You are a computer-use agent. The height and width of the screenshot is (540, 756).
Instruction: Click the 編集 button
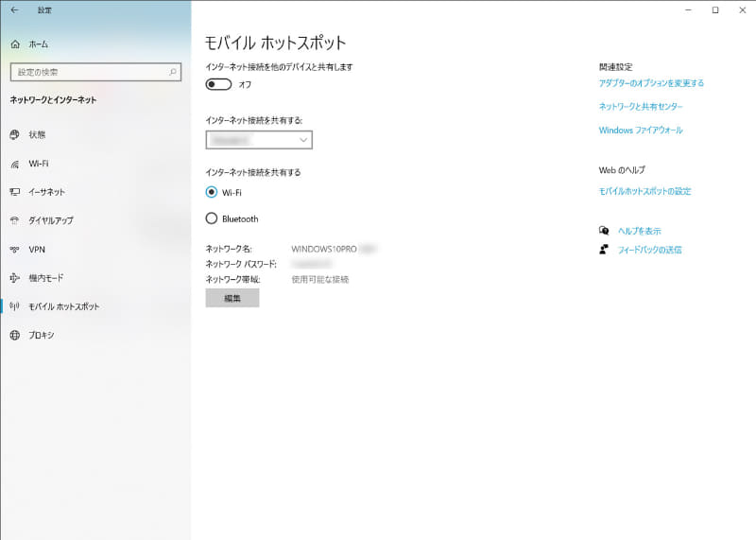click(232, 298)
